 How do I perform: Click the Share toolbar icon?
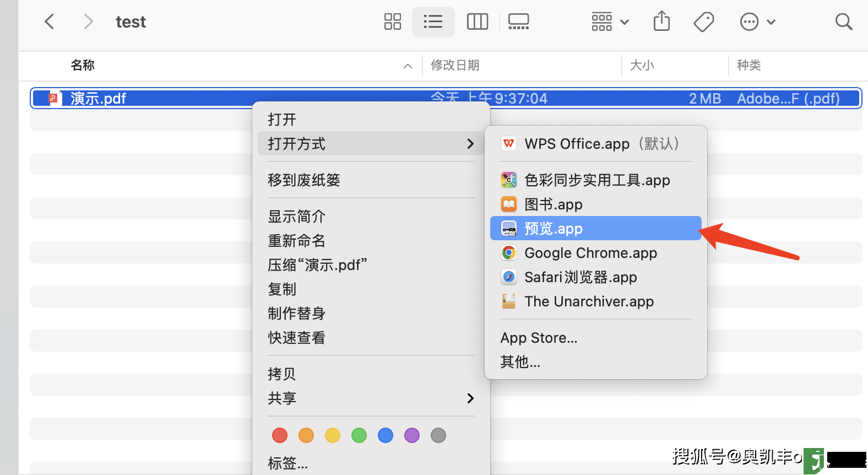pos(661,21)
